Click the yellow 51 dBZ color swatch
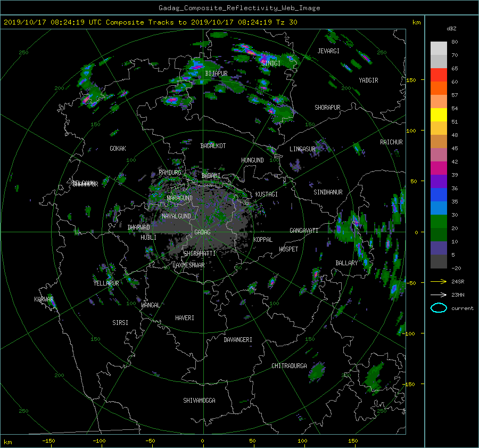The width and height of the screenshot is (479, 448). point(439,115)
